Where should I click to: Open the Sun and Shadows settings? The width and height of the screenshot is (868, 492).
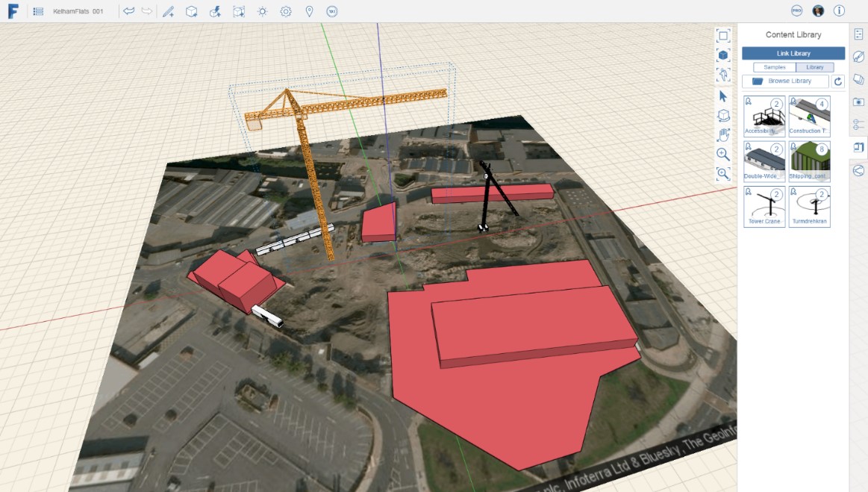263,11
